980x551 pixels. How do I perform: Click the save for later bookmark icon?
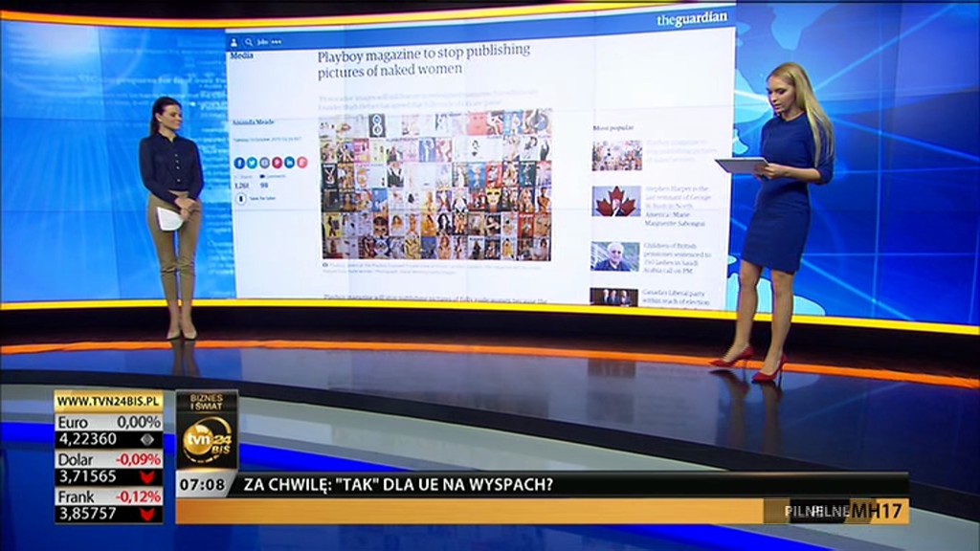click(x=241, y=199)
